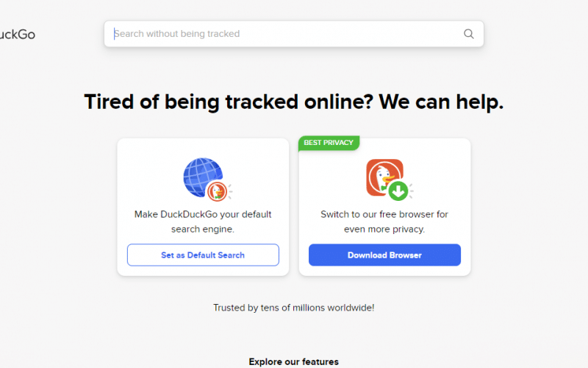
Task: Click the small duck badge on the globe
Action: [x=217, y=191]
